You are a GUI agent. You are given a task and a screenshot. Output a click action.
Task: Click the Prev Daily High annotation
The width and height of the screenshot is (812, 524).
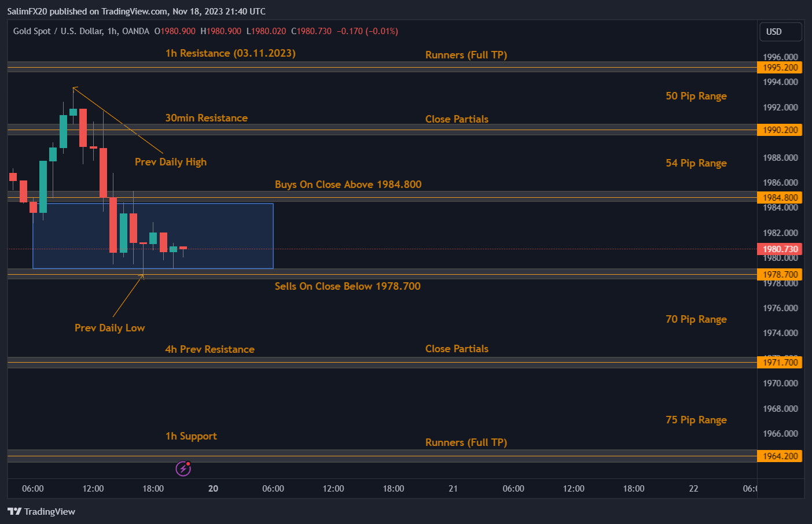[x=170, y=162]
